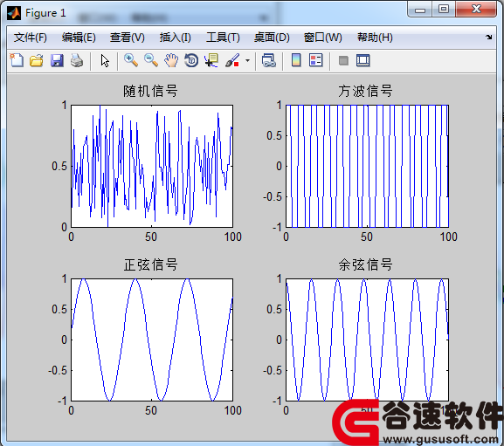Click inside the sine signal plot axes
This screenshot has height=446, width=504.
pyautogui.click(x=152, y=340)
